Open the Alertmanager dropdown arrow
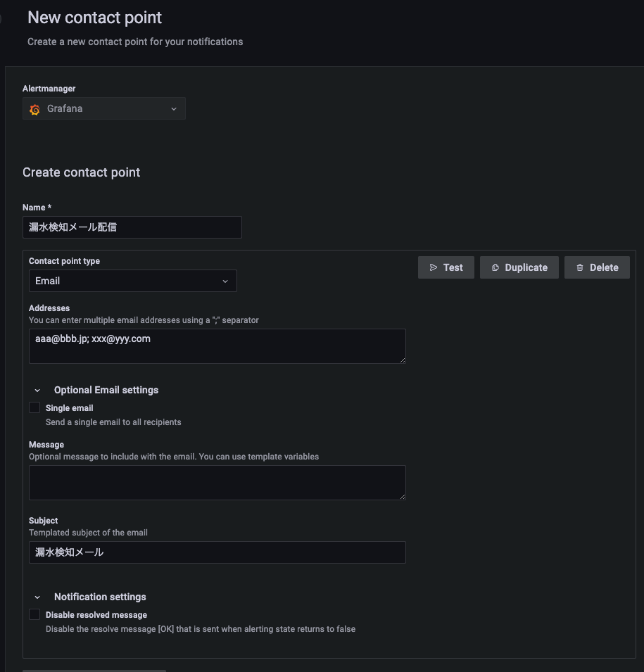The image size is (644, 672). click(x=174, y=109)
